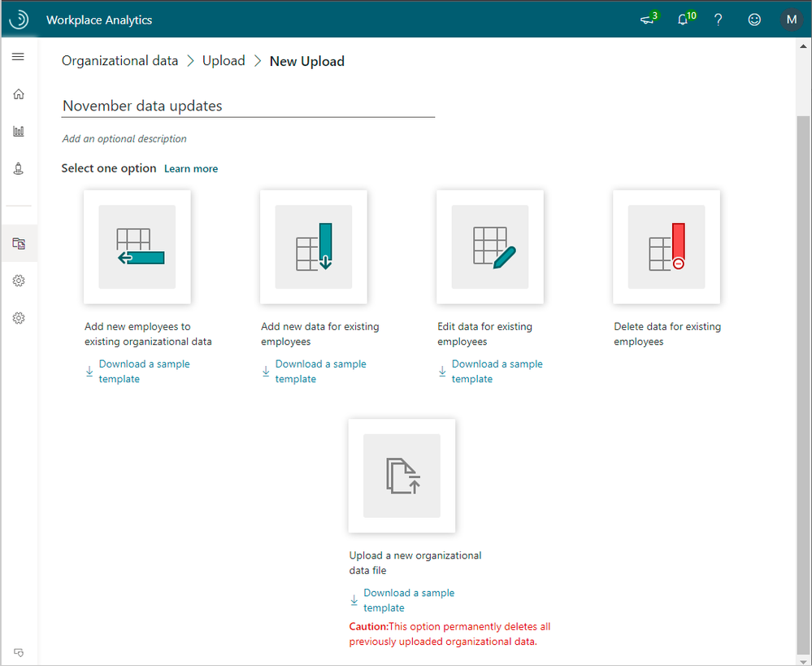Select Add new data for existing employees tile
Image resolution: width=812 pixels, height=666 pixels.
(x=314, y=246)
